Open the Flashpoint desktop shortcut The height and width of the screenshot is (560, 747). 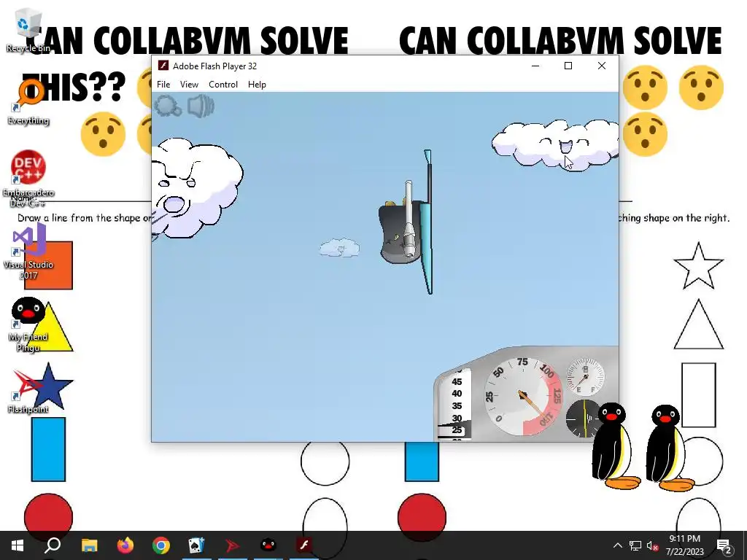28,392
